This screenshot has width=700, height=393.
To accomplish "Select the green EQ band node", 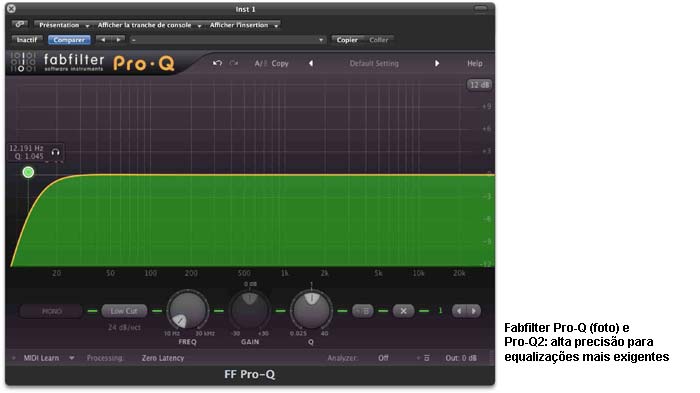I will tap(28, 172).
